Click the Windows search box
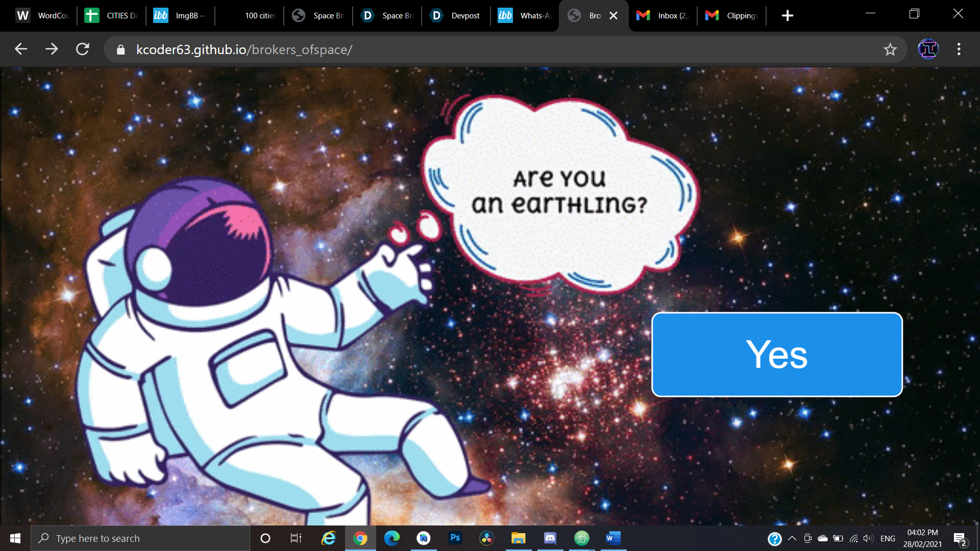Viewport: 980px width, 551px height. (140, 538)
